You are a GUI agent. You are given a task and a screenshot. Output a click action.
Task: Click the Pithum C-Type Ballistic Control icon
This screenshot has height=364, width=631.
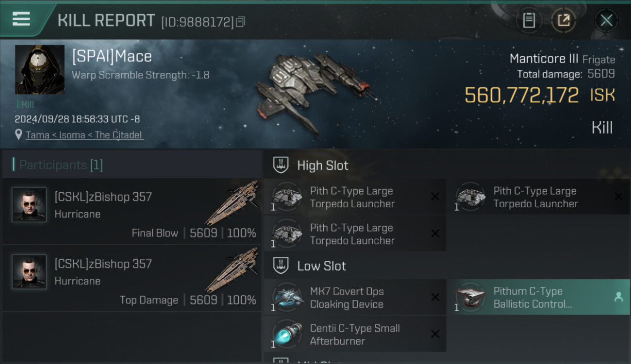pyautogui.click(x=470, y=297)
